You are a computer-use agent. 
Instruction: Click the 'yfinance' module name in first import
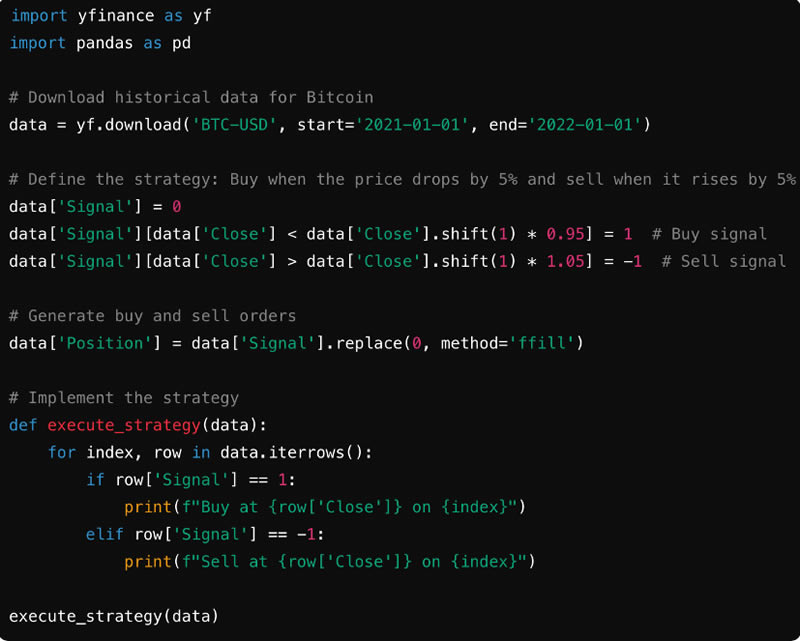click(116, 16)
